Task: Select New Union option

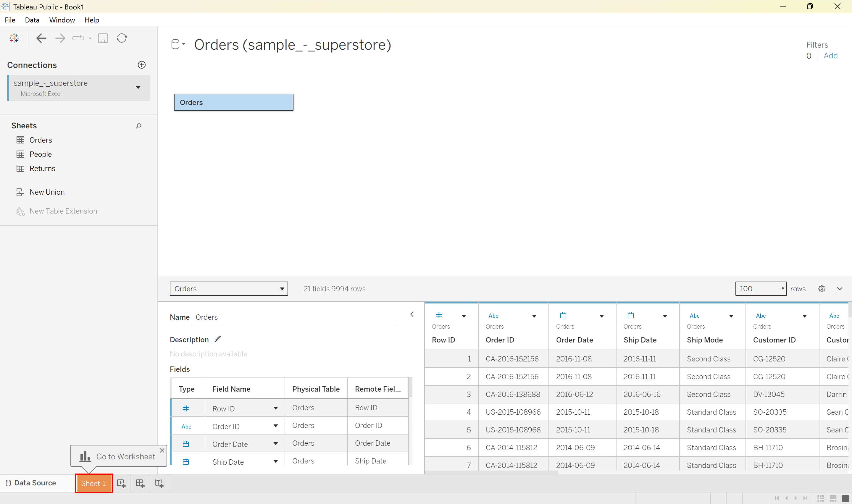Action: [x=47, y=192]
